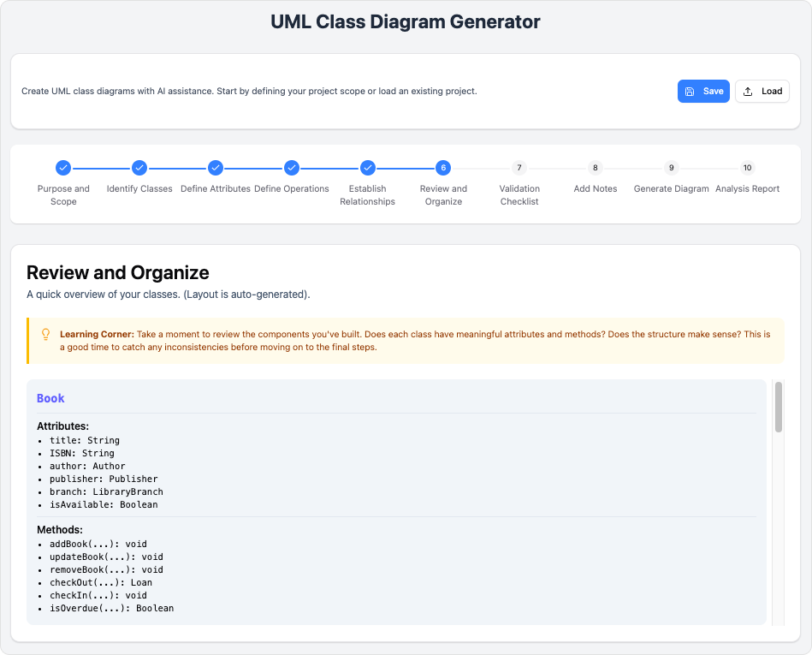The width and height of the screenshot is (812, 655).
Task: Click the lightbulb Learning Corner icon
Action: pos(45,334)
